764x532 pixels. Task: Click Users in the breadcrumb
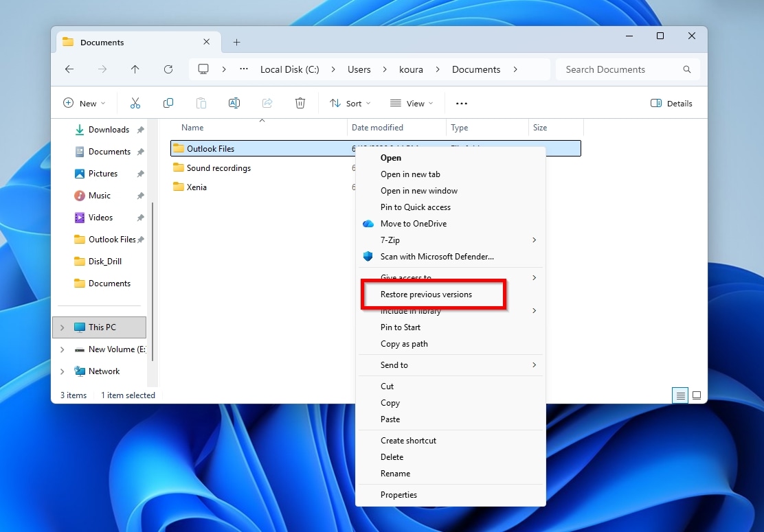(359, 69)
